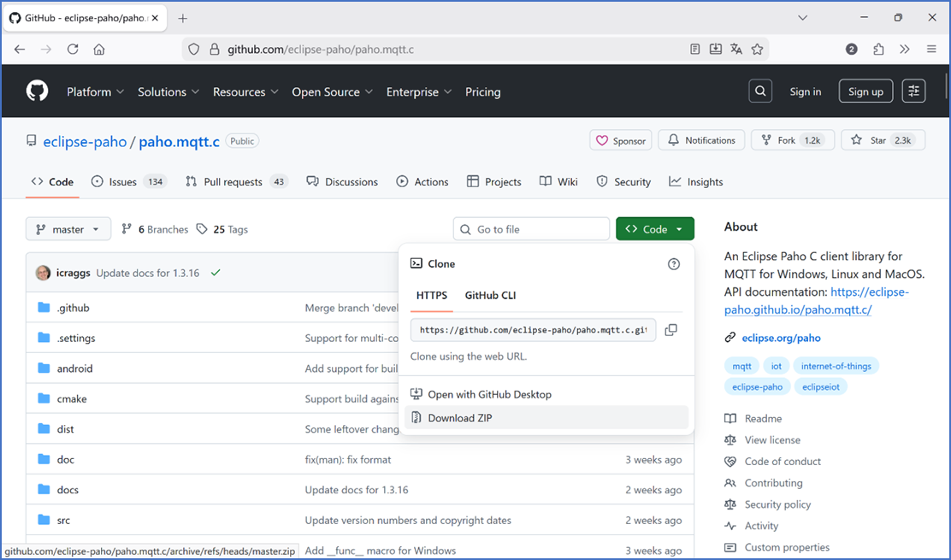Open the master branch selector dropdown

pos(68,229)
